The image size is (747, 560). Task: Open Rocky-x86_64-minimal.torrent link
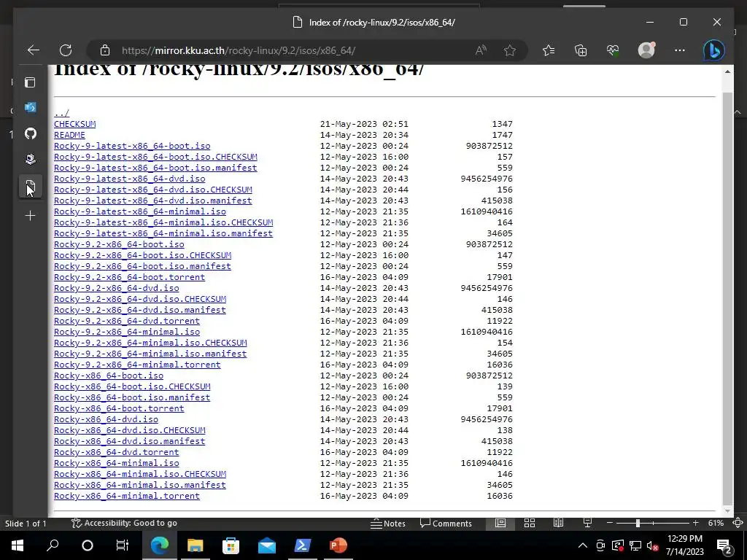coord(127,496)
